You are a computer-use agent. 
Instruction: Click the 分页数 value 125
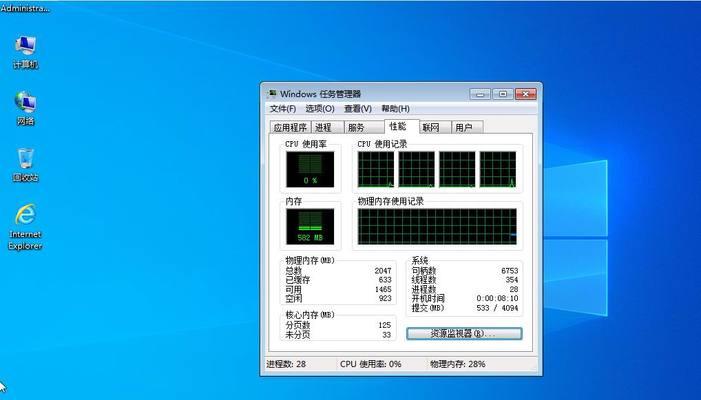click(x=384, y=325)
